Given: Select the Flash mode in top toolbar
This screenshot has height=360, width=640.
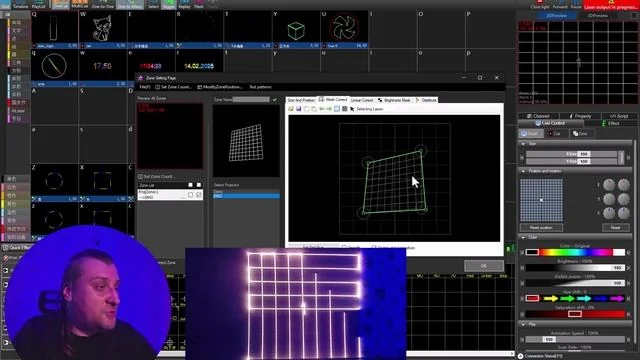Looking at the screenshot, I should (199, 4).
